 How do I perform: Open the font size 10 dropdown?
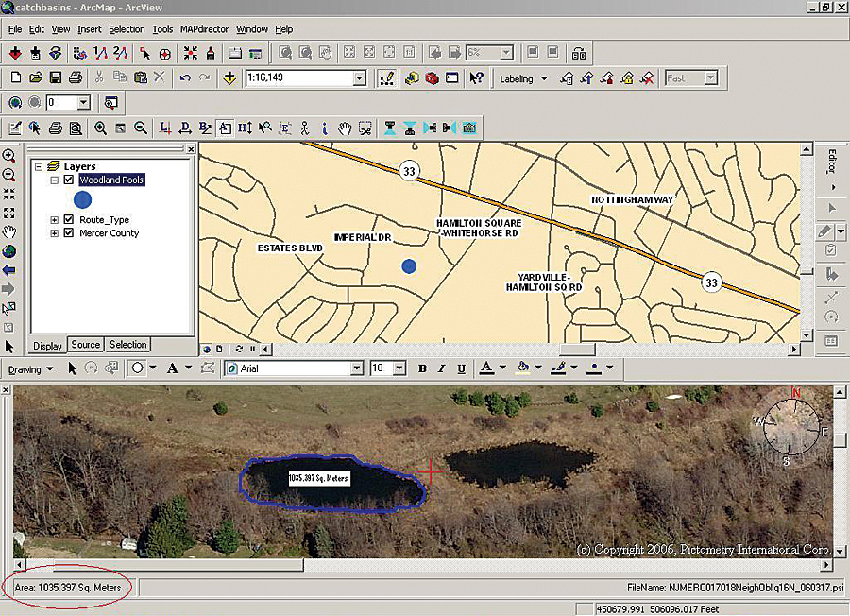[x=399, y=368]
